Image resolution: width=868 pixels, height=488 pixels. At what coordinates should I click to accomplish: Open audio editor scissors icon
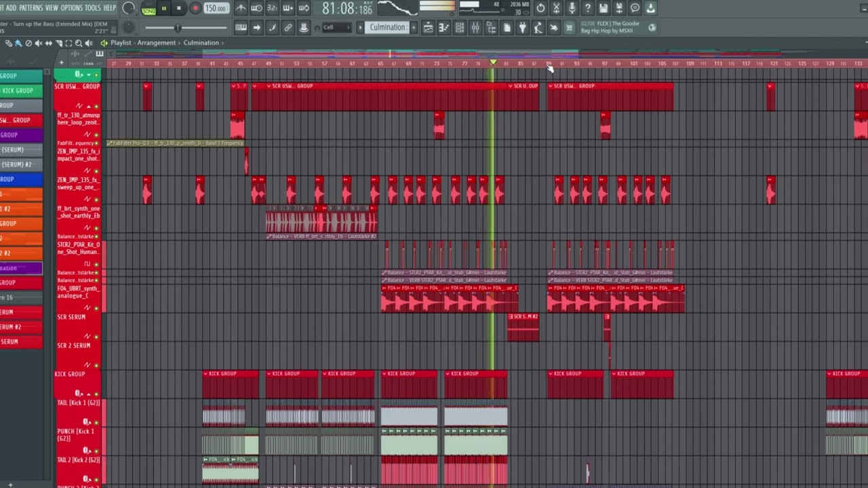tap(556, 8)
